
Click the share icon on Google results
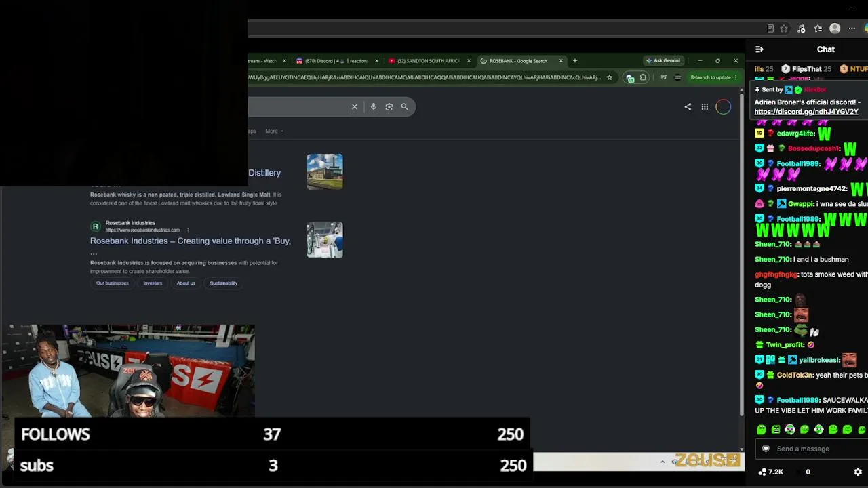coord(688,106)
